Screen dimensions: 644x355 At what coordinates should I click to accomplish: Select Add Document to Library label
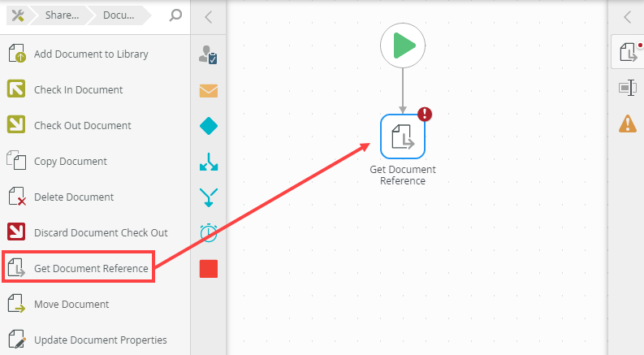[x=91, y=54]
